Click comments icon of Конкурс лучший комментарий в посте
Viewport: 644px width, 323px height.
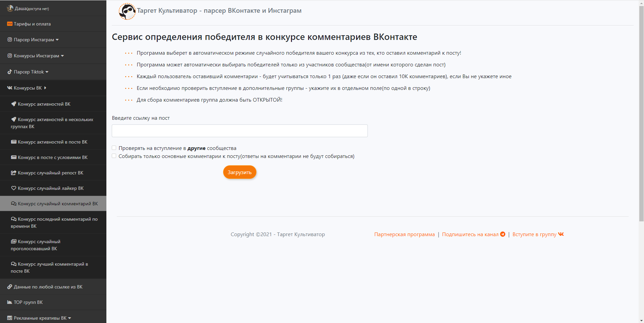pyautogui.click(x=14, y=264)
